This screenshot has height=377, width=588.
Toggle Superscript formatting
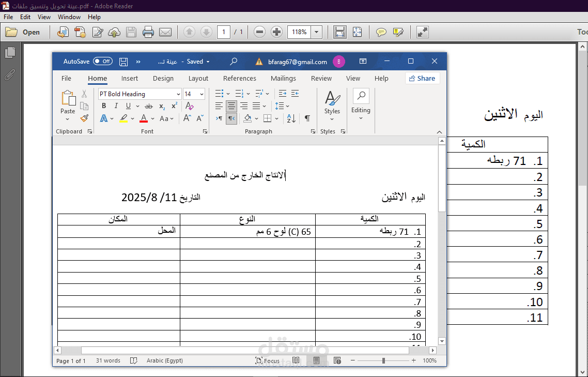click(174, 106)
